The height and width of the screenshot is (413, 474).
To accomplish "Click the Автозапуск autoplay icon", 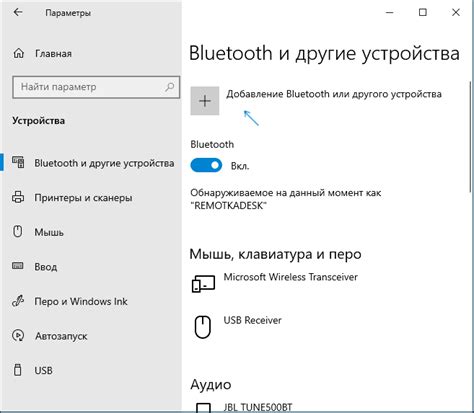I will point(18,335).
